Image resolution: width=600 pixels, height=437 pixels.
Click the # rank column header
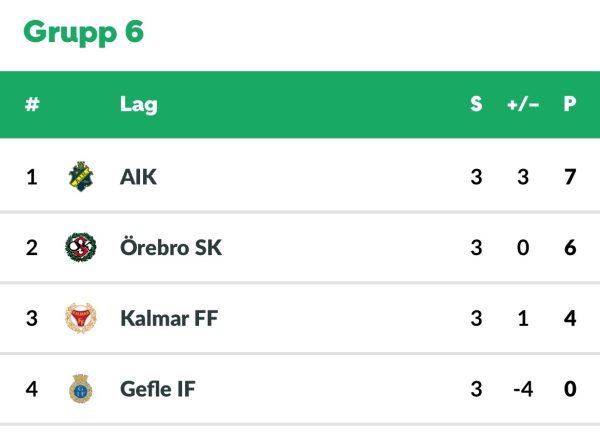32,104
